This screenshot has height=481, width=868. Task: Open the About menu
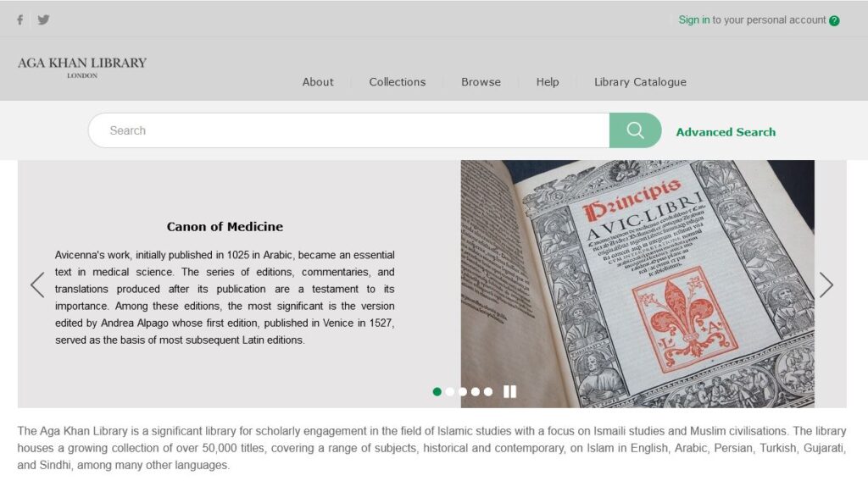[318, 82]
